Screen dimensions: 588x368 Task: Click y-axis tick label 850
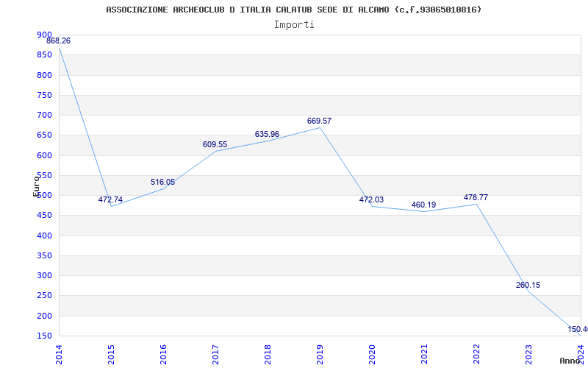click(44, 54)
